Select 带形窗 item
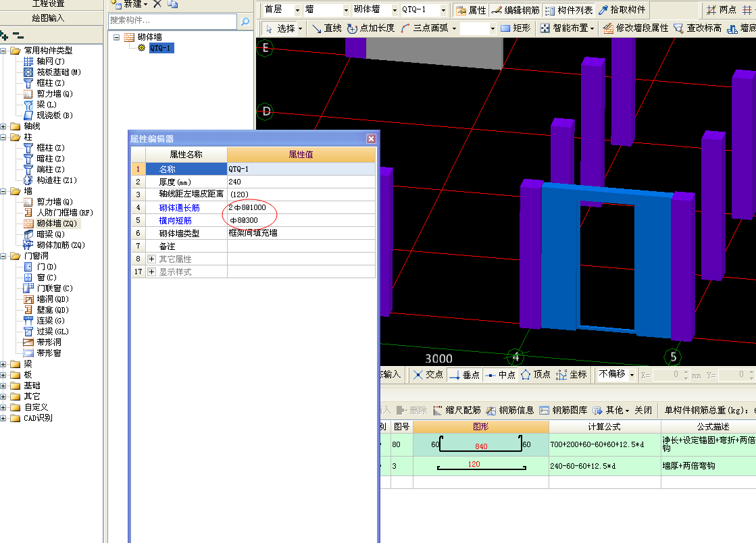 coord(49,353)
